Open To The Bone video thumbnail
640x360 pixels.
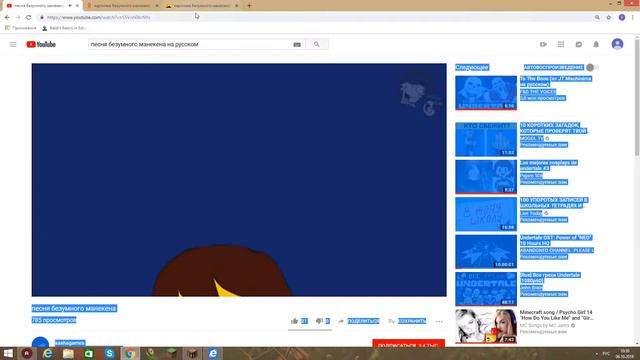click(486, 93)
